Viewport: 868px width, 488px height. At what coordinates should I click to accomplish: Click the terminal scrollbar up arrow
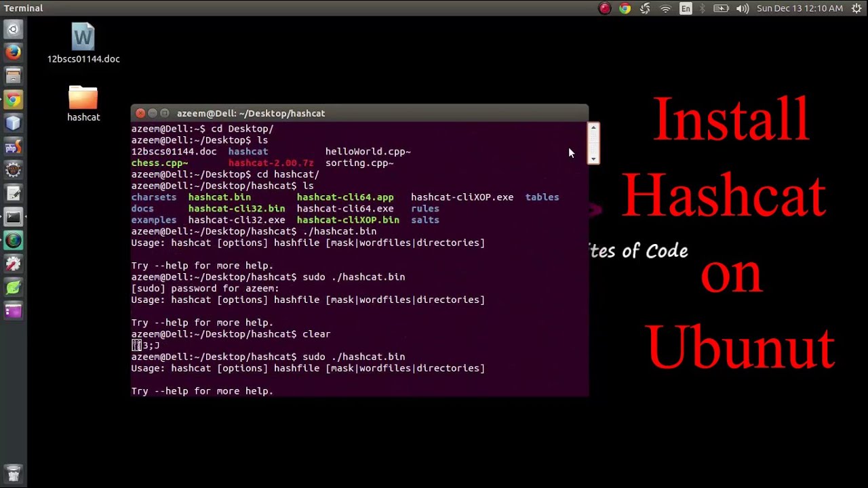(593, 127)
